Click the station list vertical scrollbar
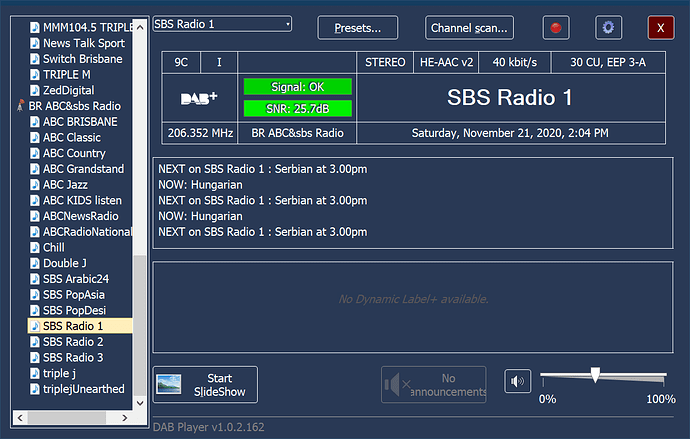This screenshot has width=690, height=439. [140, 200]
